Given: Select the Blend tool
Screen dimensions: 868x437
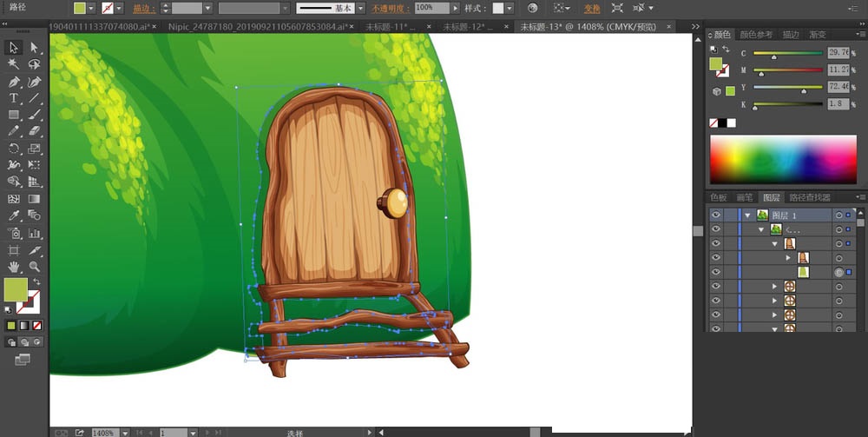Looking at the screenshot, I should (35, 215).
